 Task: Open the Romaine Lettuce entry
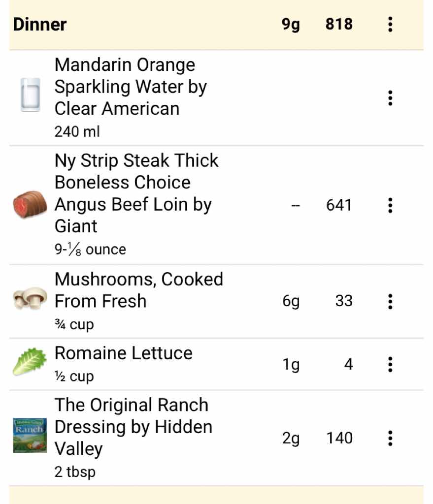pyautogui.click(x=123, y=353)
